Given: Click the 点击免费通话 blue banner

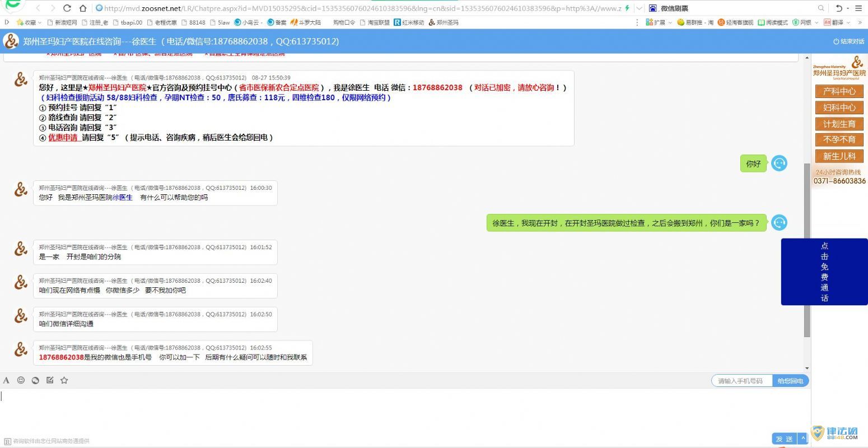Looking at the screenshot, I should coord(824,272).
